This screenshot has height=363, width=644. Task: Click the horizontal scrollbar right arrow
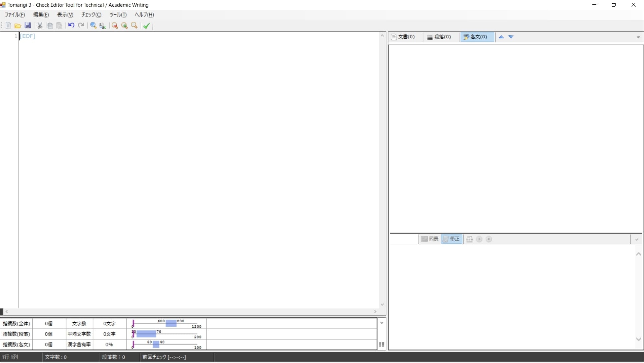click(x=375, y=312)
